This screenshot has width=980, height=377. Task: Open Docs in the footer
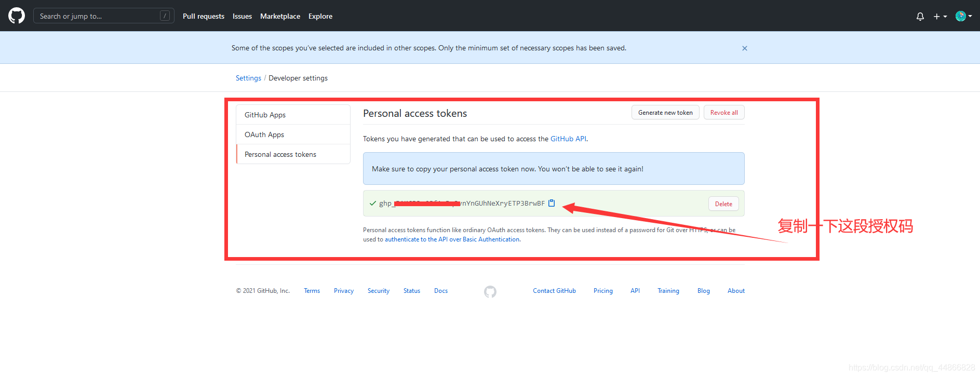click(x=441, y=291)
